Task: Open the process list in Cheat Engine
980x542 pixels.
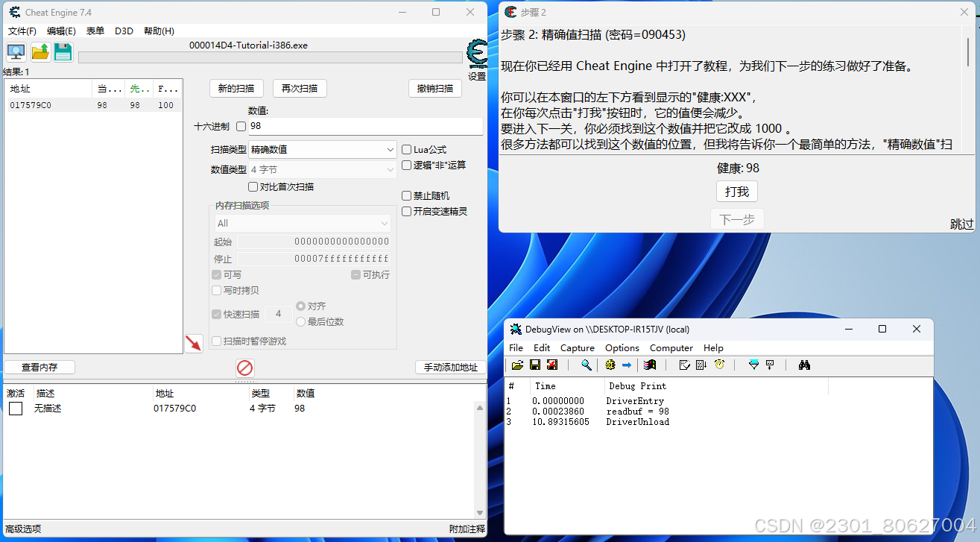Action: 15,51
